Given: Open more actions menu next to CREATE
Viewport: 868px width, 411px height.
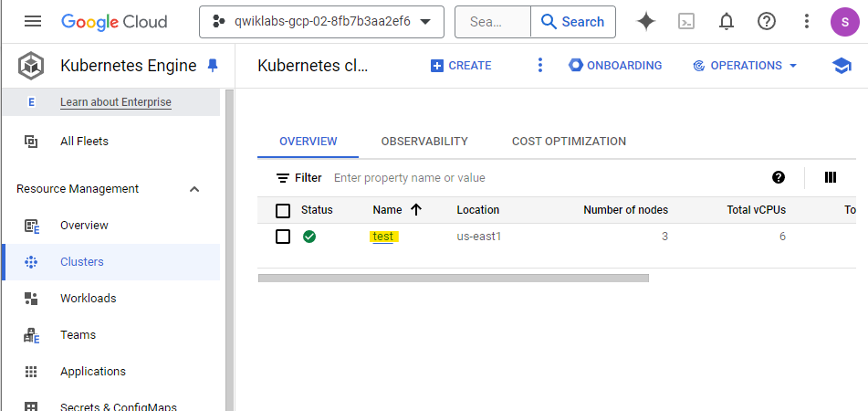Looking at the screenshot, I should click(x=540, y=66).
